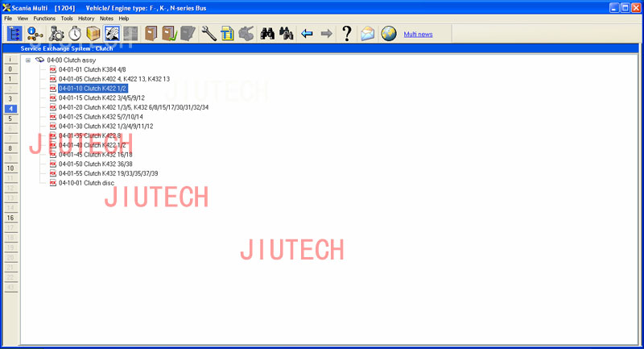Open 04-01-35 Clutch K422 8
Screen dimensions: 644x349
tap(89, 135)
